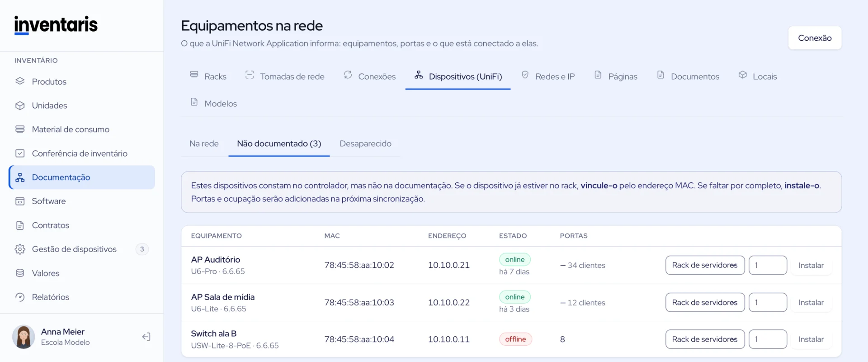Open Produtos via its layers icon
This screenshot has height=362, width=868.
point(20,81)
